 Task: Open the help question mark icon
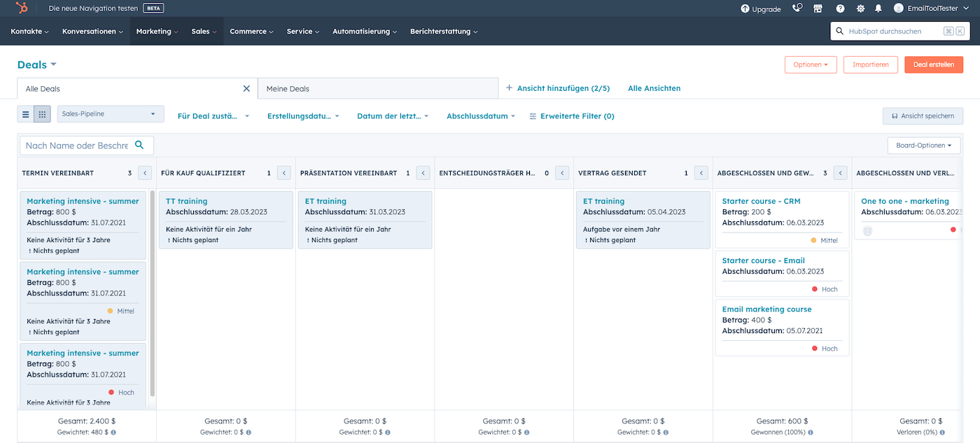840,8
